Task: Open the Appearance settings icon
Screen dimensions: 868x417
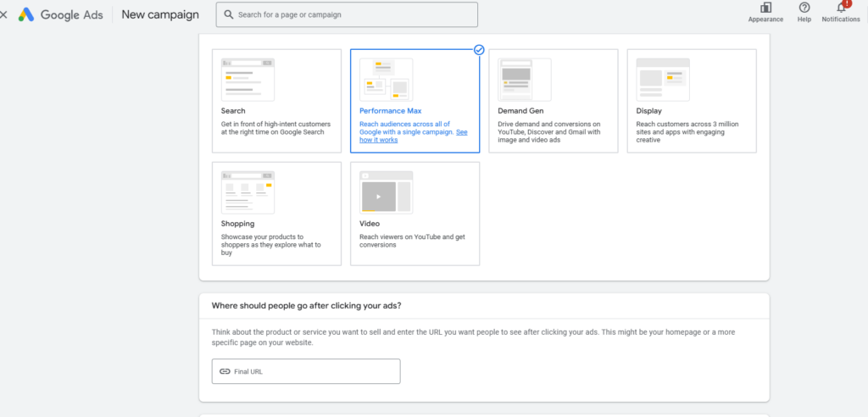Action: coord(765,8)
